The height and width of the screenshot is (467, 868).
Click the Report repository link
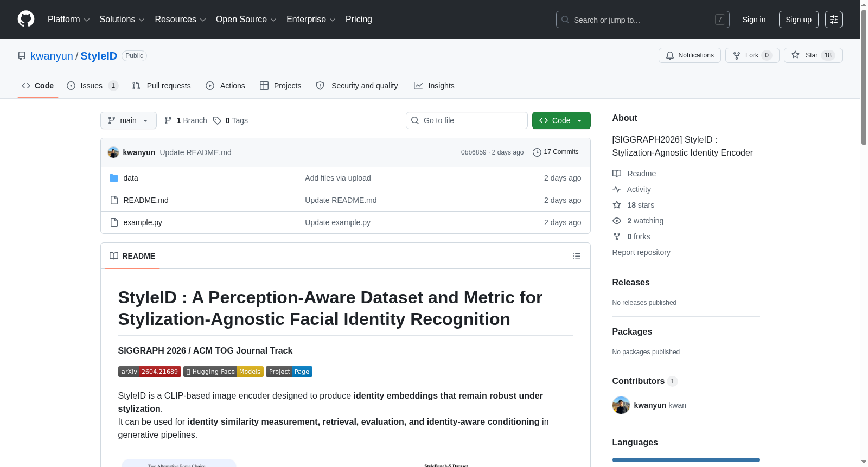(x=641, y=252)
